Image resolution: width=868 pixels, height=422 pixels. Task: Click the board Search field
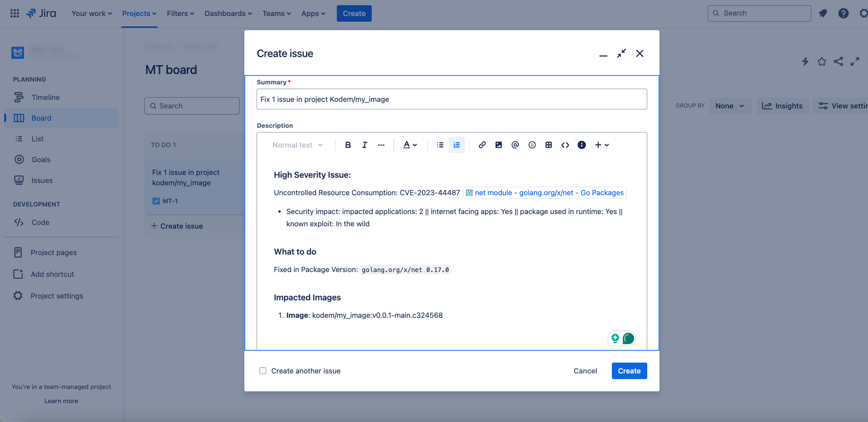(x=192, y=106)
